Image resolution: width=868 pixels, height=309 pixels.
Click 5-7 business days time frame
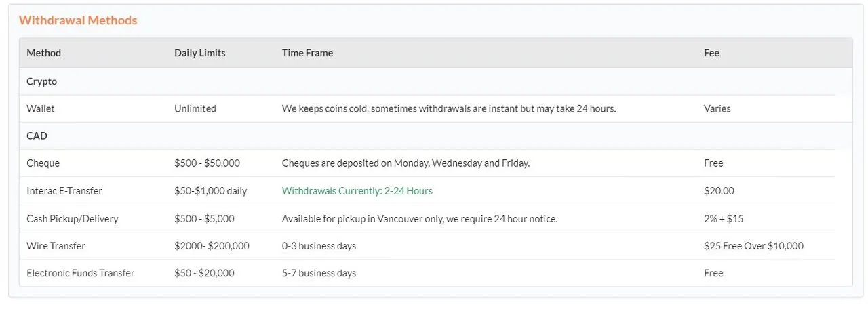[319, 273]
